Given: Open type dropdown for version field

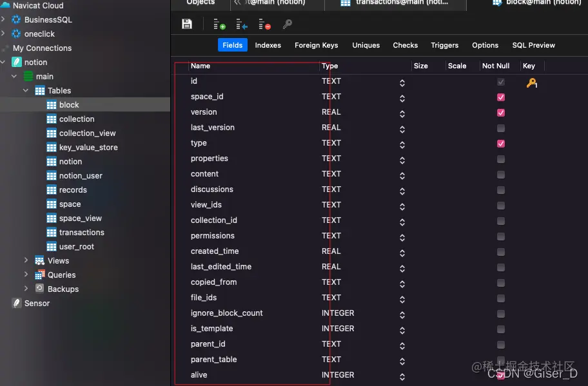Looking at the screenshot, I should point(402,113).
